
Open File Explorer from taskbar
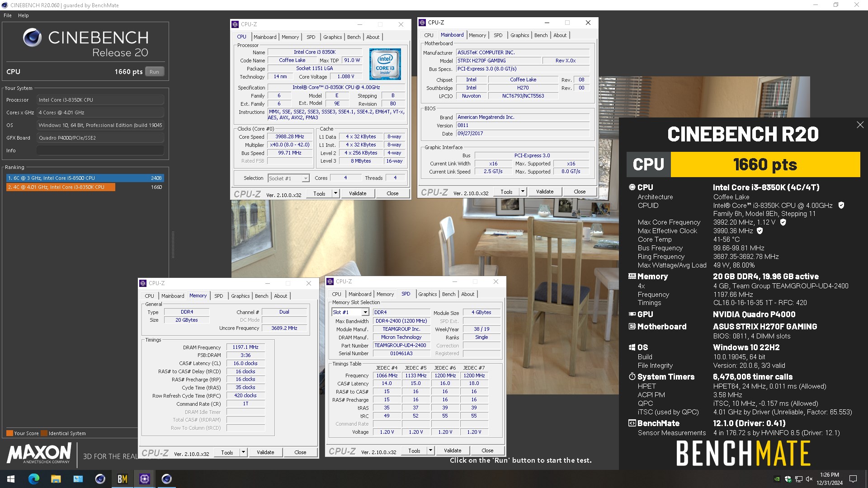pos(56,479)
